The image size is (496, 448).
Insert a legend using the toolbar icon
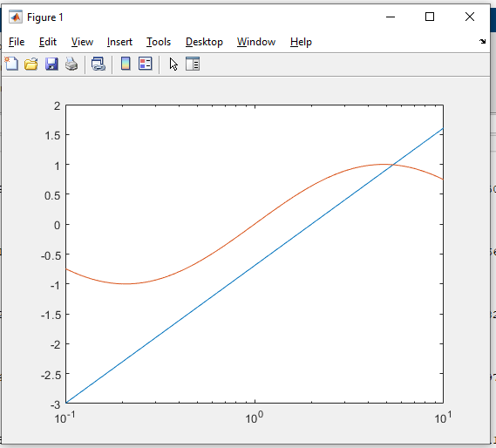click(x=146, y=64)
